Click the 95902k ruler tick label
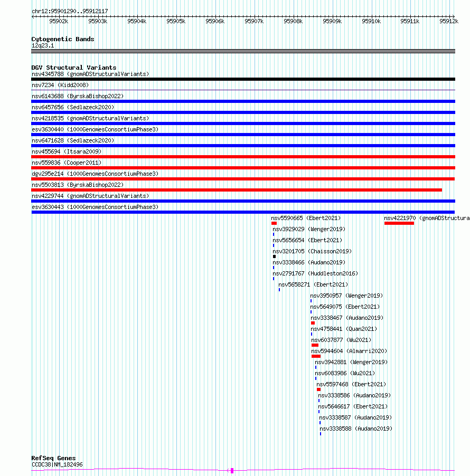The image size is (470, 476). [x=59, y=21]
